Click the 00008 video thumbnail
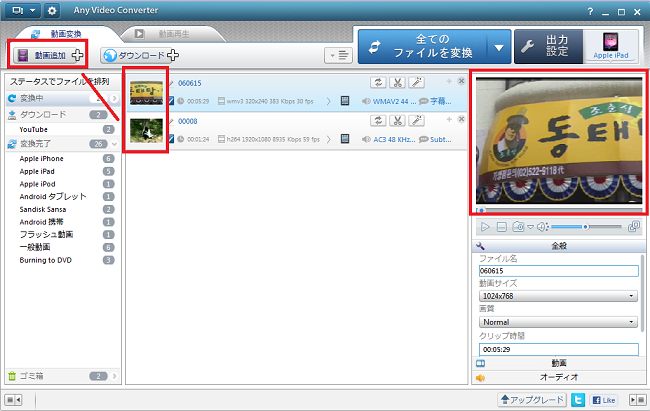The width and height of the screenshot is (650, 411). (146, 130)
